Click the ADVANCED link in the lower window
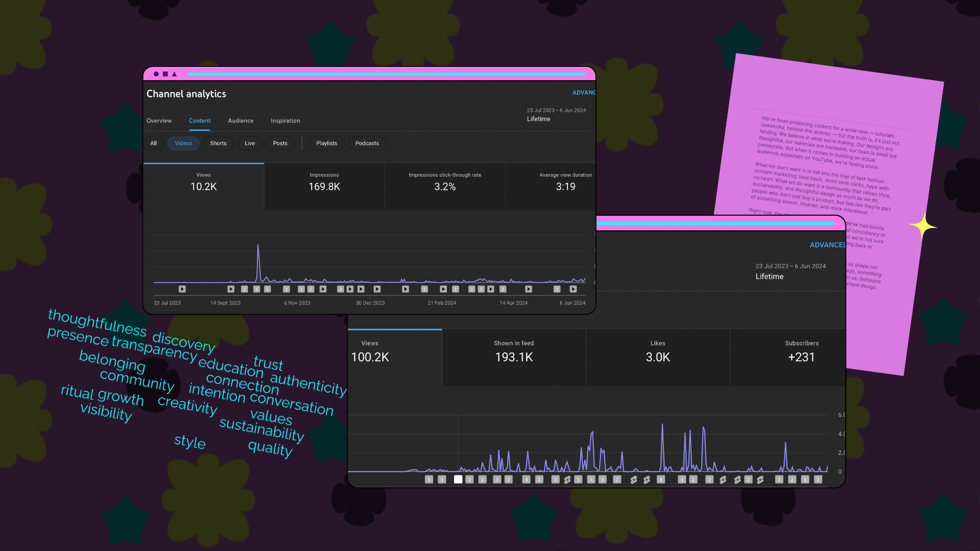 click(827, 245)
